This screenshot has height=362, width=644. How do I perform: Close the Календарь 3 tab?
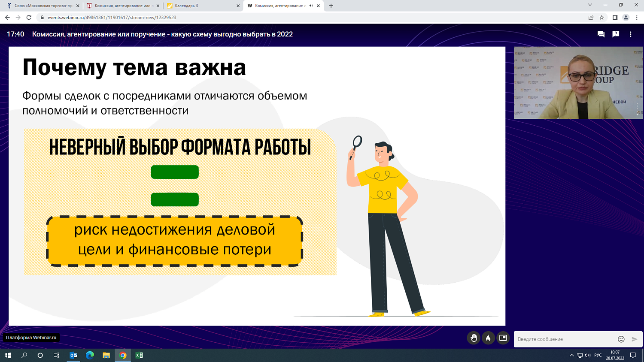pos(238,6)
